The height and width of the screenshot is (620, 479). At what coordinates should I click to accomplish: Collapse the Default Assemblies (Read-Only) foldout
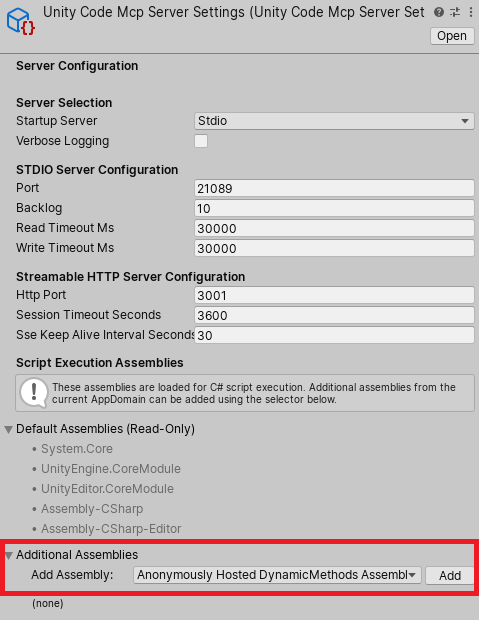[8, 429]
